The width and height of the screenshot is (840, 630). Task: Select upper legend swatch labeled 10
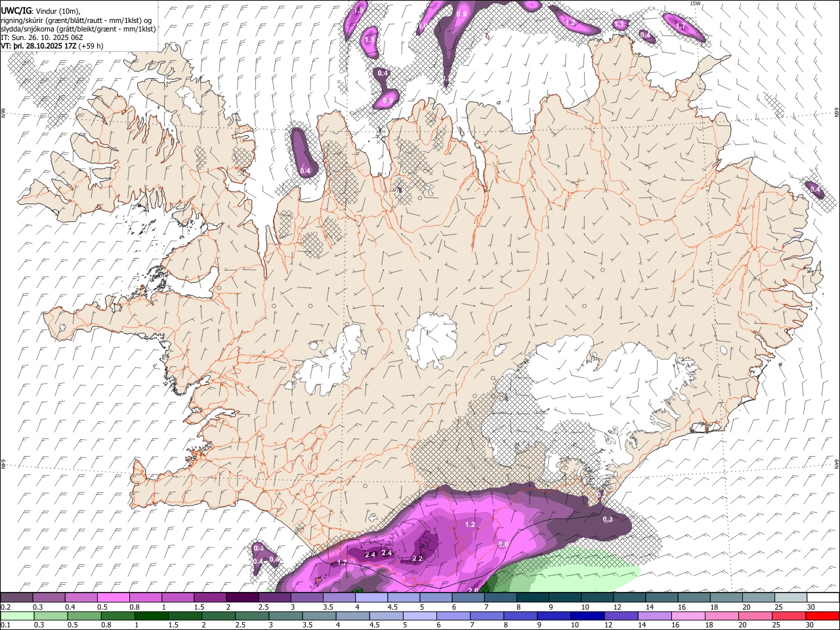pos(597,597)
